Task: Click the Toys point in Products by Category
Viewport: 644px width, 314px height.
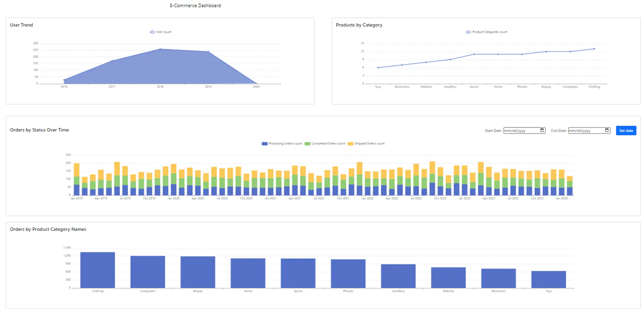Action: coord(378,68)
